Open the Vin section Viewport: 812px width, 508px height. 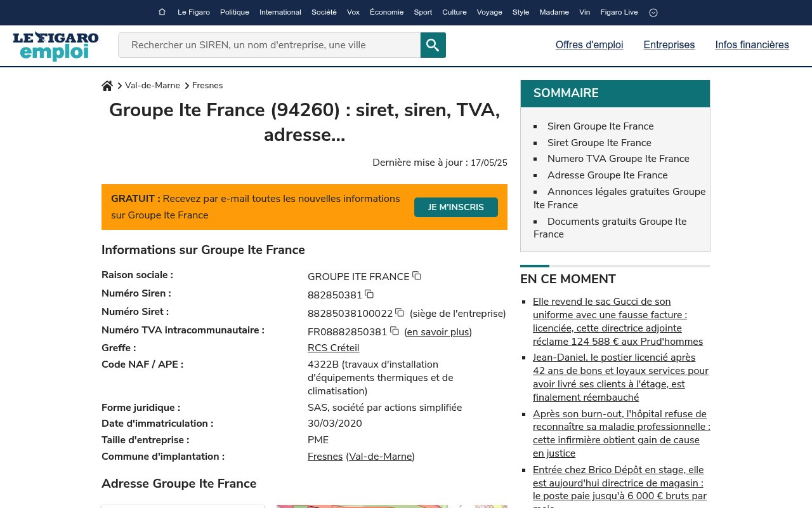585,12
